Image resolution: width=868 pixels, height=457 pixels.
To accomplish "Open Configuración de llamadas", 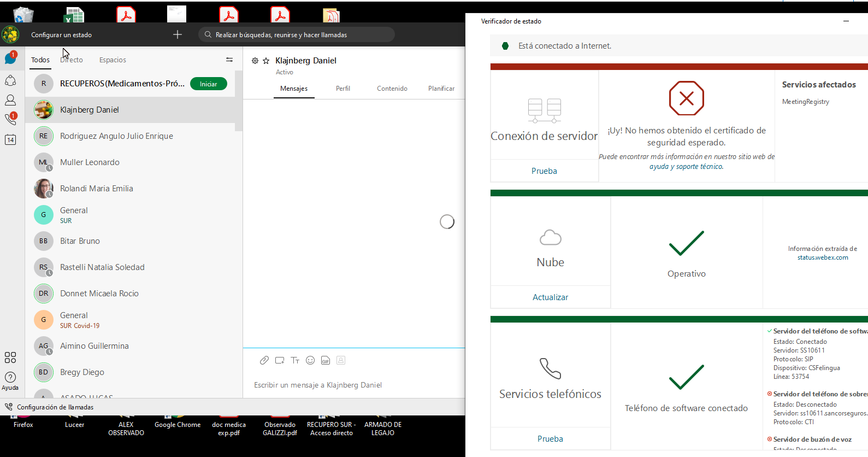I will 55,407.
